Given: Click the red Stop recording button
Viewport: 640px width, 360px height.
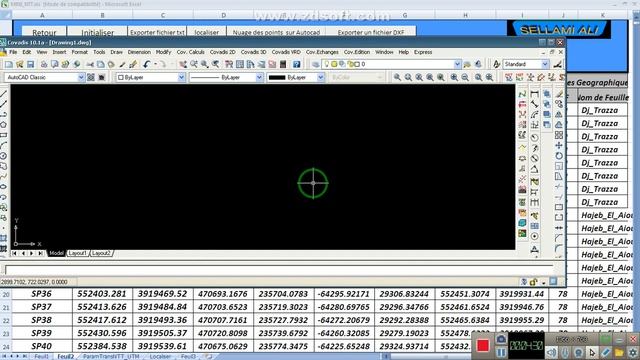Looking at the screenshot, I should (483, 346).
